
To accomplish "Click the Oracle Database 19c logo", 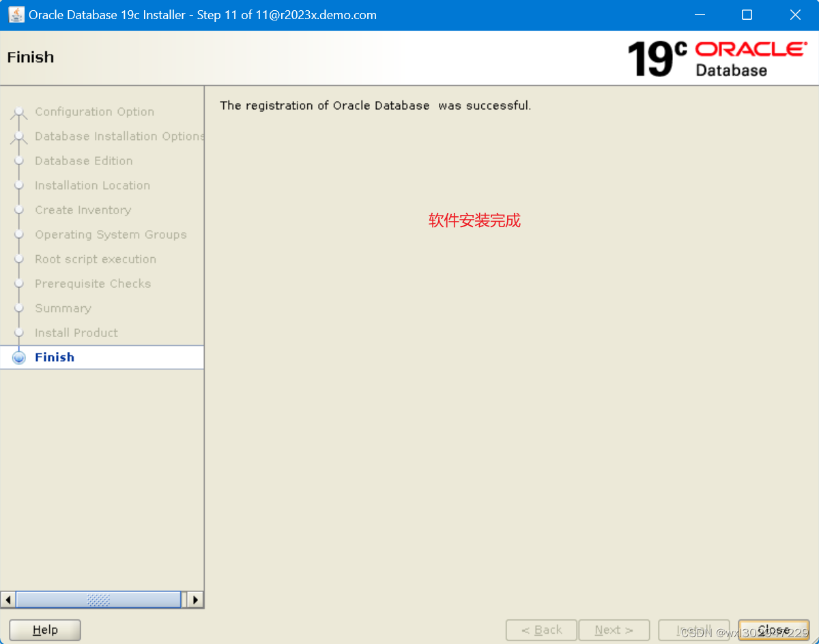I will click(x=717, y=59).
